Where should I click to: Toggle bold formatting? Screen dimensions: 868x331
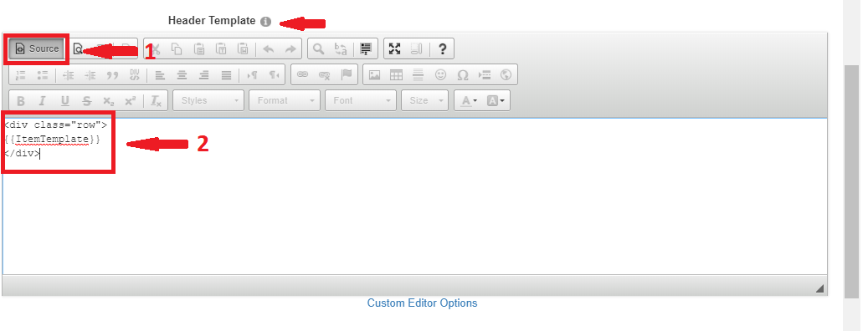click(x=21, y=101)
